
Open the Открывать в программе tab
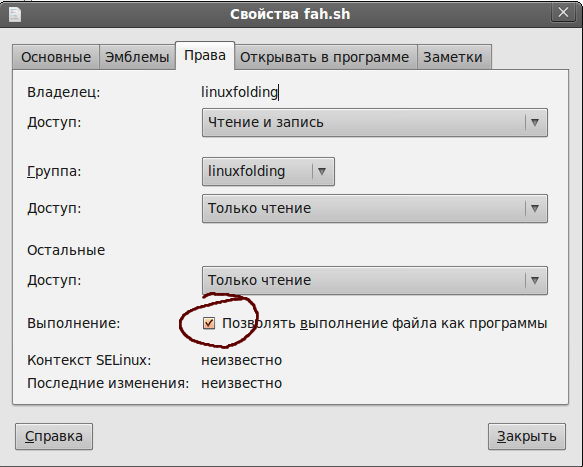pyautogui.click(x=326, y=57)
